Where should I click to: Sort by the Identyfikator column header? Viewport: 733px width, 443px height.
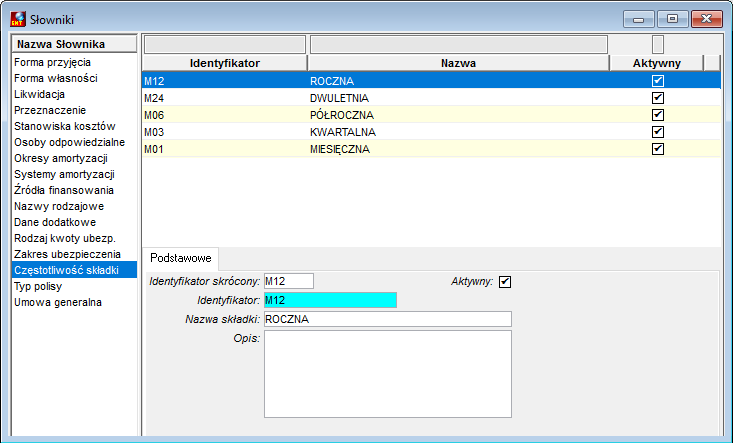click(x=225, y=63)
